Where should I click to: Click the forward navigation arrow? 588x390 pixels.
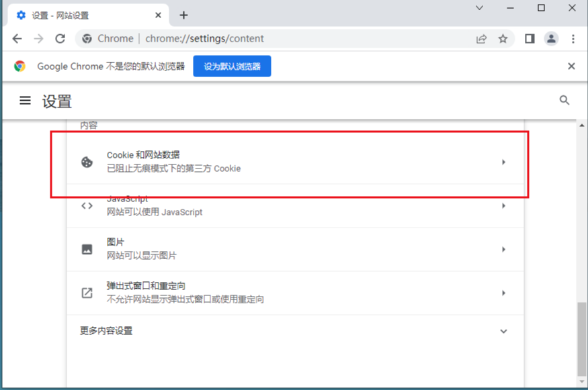[x=38, y=38]
